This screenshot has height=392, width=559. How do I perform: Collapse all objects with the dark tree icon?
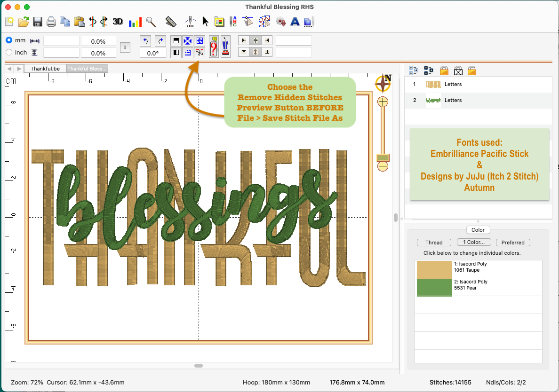click(x=428, y=71)
